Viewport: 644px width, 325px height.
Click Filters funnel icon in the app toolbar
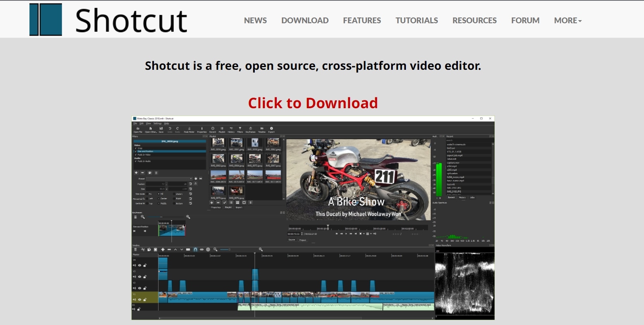pyautogui.click(x=240, y=130)
